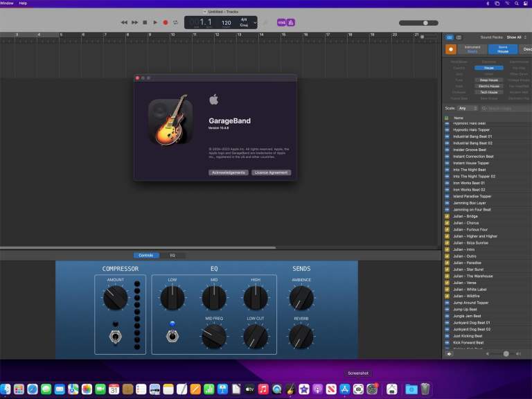Open the Window menu
This screenshot has width=532, height=399.
coord(7,3)
